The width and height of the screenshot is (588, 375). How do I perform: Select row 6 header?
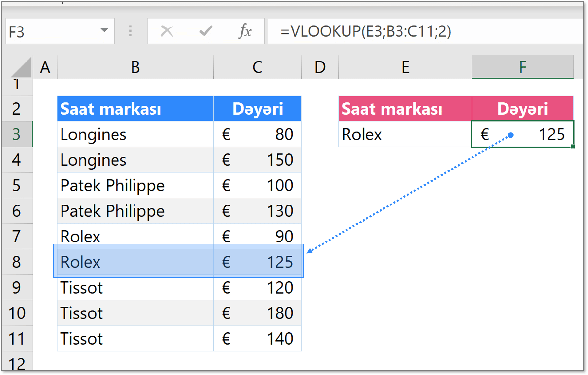click(x=17, y=211)
